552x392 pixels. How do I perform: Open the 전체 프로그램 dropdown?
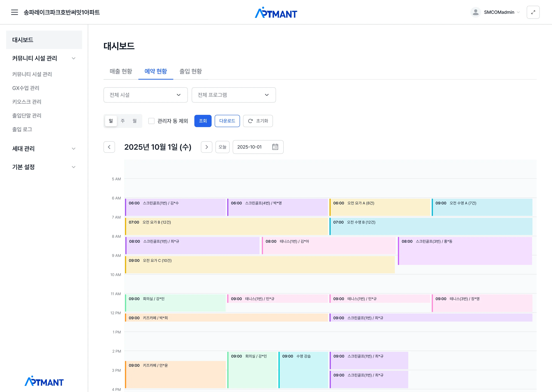tap(233, 95)
